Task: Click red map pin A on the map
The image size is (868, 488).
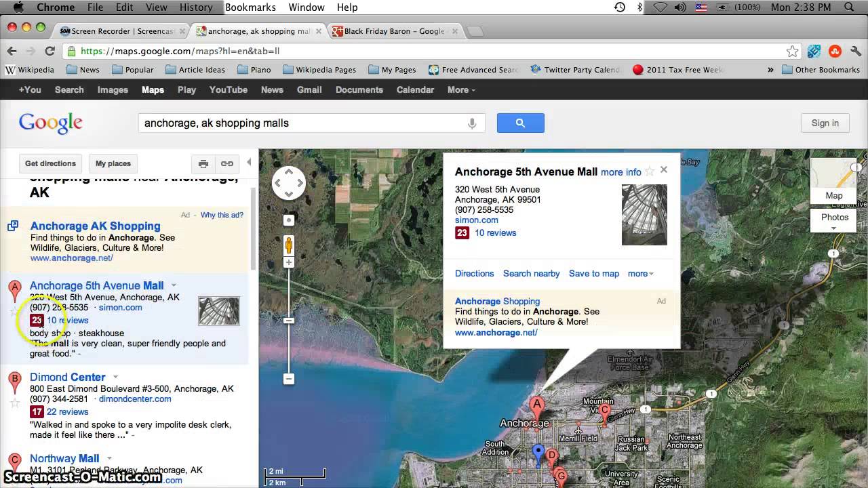Action: [x=537, y=409]
